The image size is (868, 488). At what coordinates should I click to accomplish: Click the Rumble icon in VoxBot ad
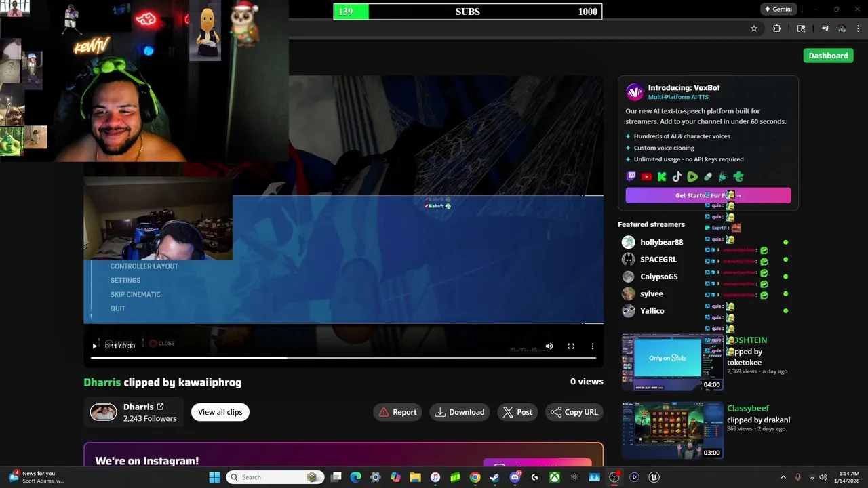[692, 177]
